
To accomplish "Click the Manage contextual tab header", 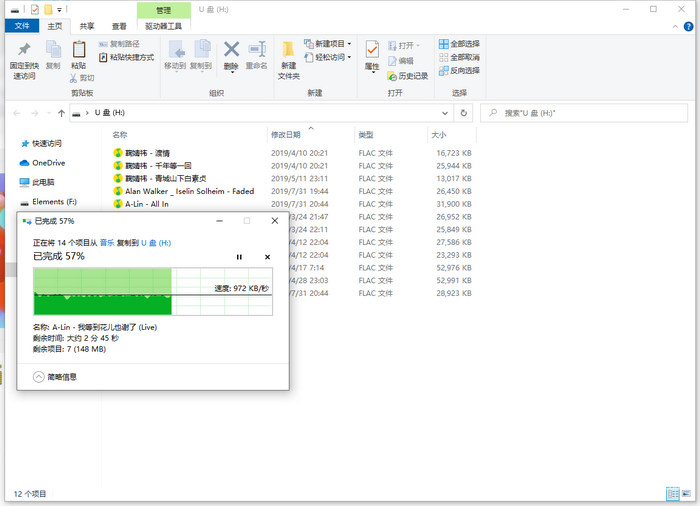I will [x=163, y=10].
